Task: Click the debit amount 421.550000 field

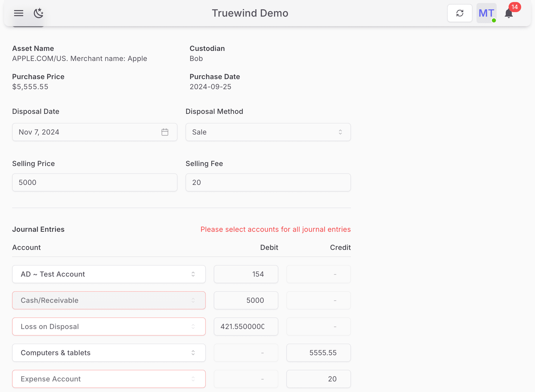Action: click(246, 326)
